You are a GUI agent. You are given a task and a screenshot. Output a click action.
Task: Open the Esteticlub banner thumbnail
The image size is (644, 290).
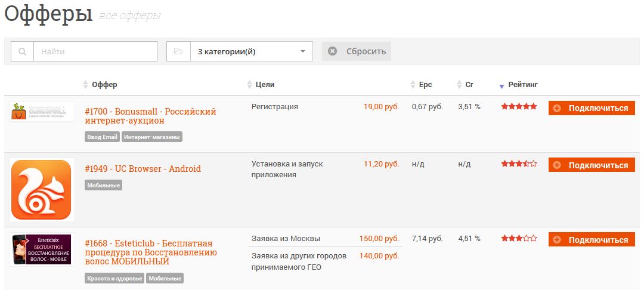[x=42, y=249]
